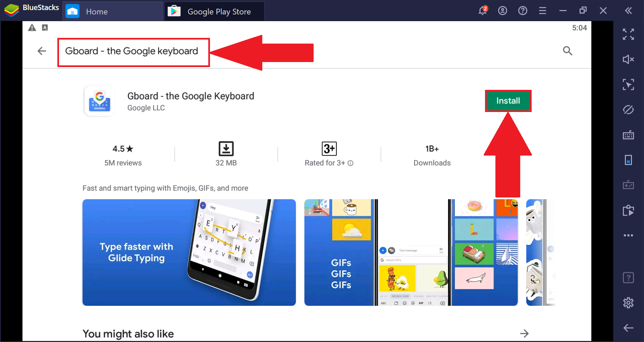644x342 pixels.
Task: Open the GIFs screenshot
Action: click(x=411, y=252)
